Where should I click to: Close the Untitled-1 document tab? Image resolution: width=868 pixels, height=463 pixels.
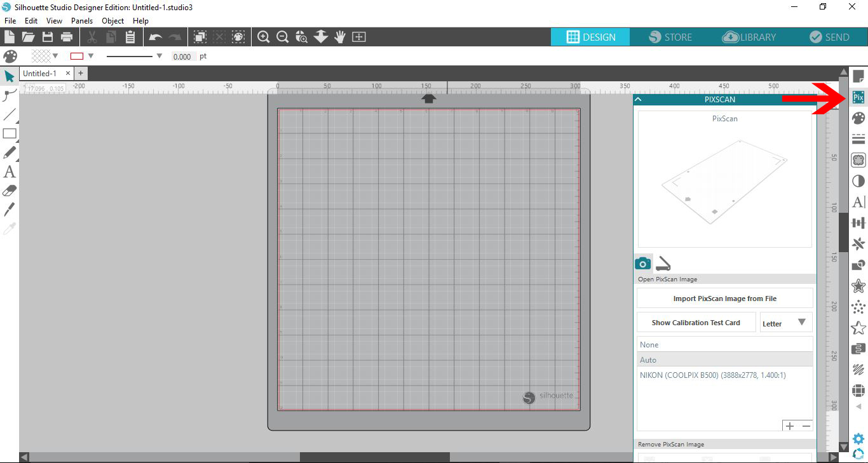coord(67,74)
